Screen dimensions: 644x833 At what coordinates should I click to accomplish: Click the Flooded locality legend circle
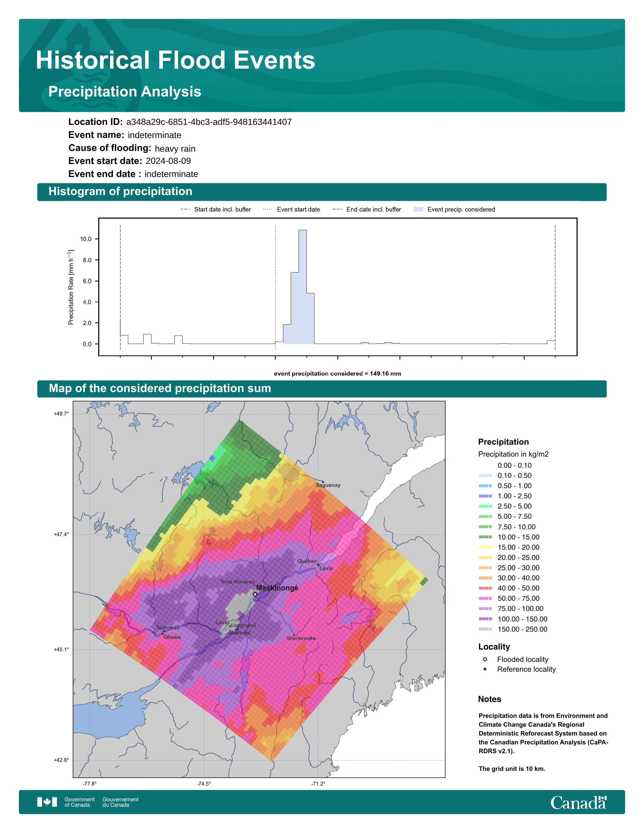click(485, 659)
